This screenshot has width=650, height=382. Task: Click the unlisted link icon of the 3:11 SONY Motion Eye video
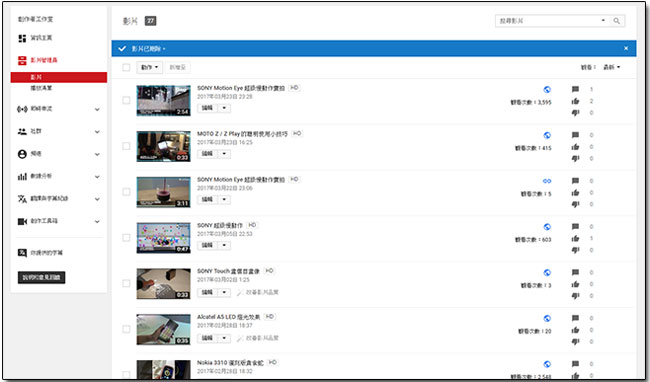(547, 181)
